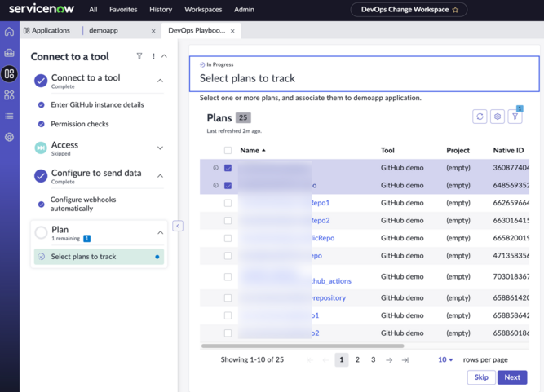Collapse the Configure to send data stage
The width and height of the screenshot is (544, 392).
point(161,176)
